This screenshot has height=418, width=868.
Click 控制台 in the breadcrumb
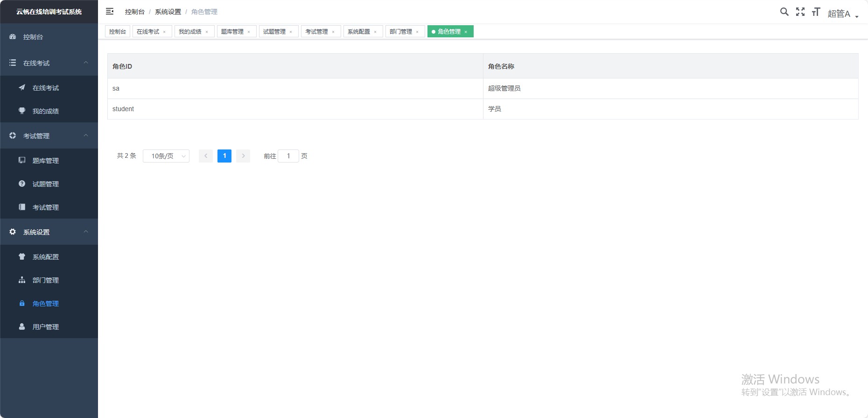coord(135,12)
